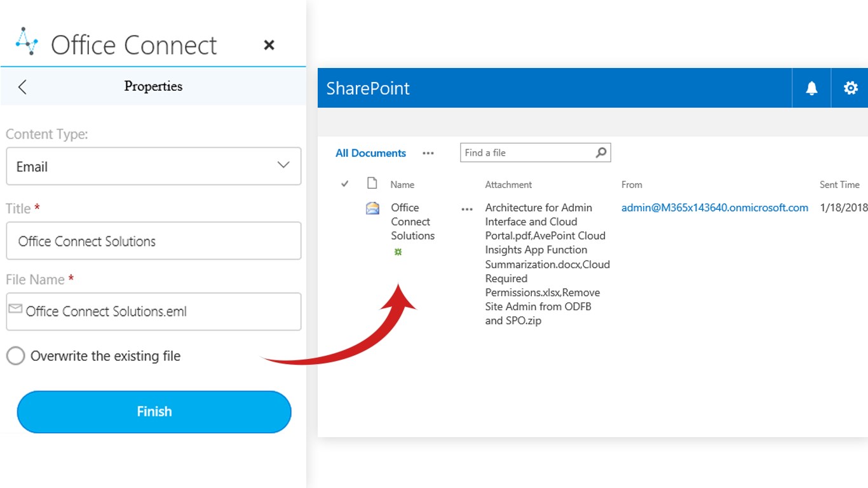The width and height of the screenshot is (868, 488).
Task: Sort by the Name column header
Action: tap(402, 185)
